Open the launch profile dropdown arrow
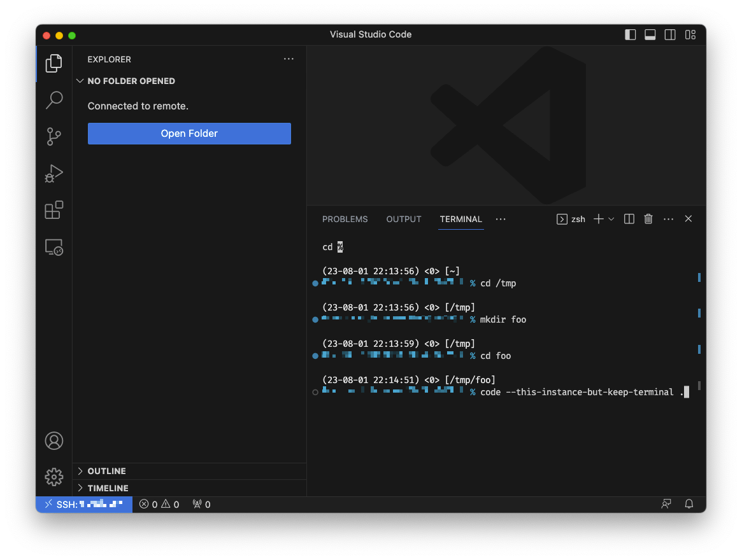This screenshot has width=742, height=560. coord(611,219)
